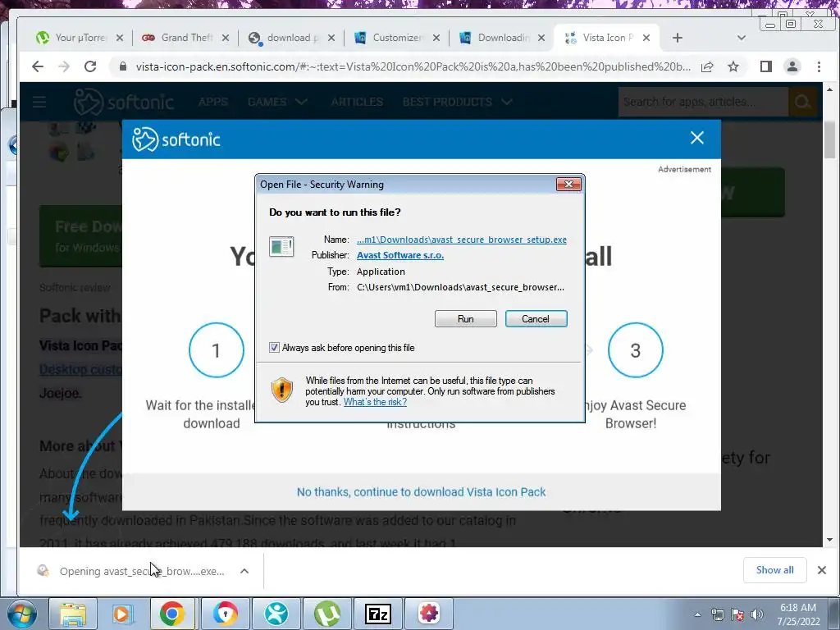This screenshot has height=630, width=840.
Task: Click Action Center flag tray icon
Action: pyautogui.click(x=737, y=614)
